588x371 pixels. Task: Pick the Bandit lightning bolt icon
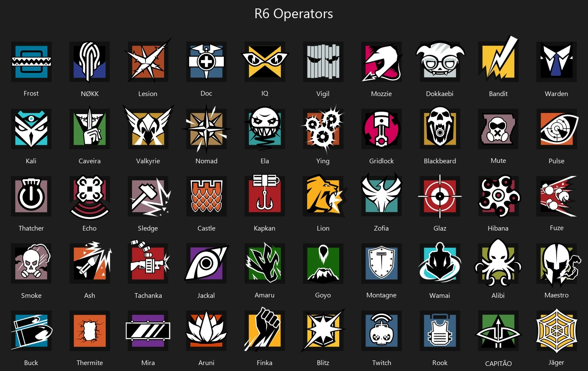tap(498, 60)
